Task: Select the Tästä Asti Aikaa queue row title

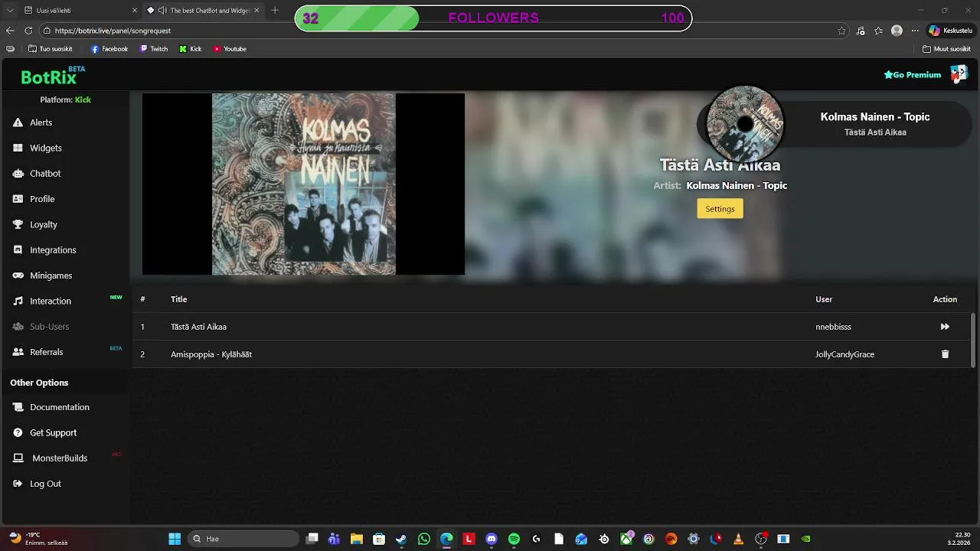Action: (x=198, y=327)
